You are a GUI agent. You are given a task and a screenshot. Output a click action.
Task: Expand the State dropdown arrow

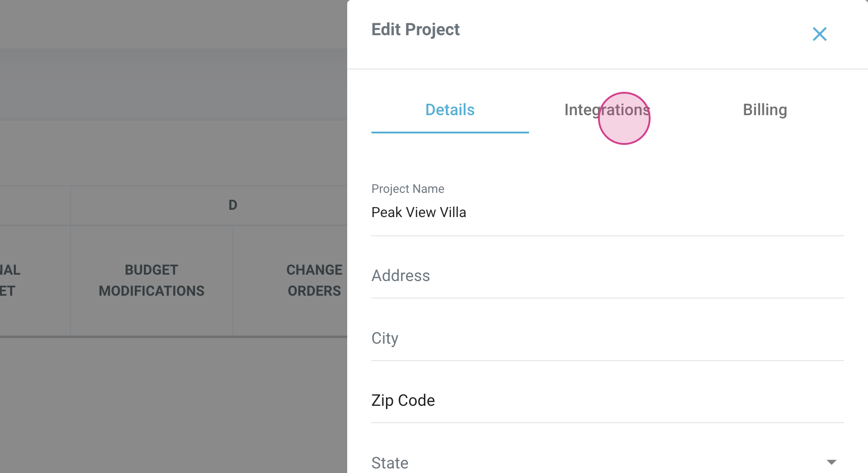coord(831,462)
